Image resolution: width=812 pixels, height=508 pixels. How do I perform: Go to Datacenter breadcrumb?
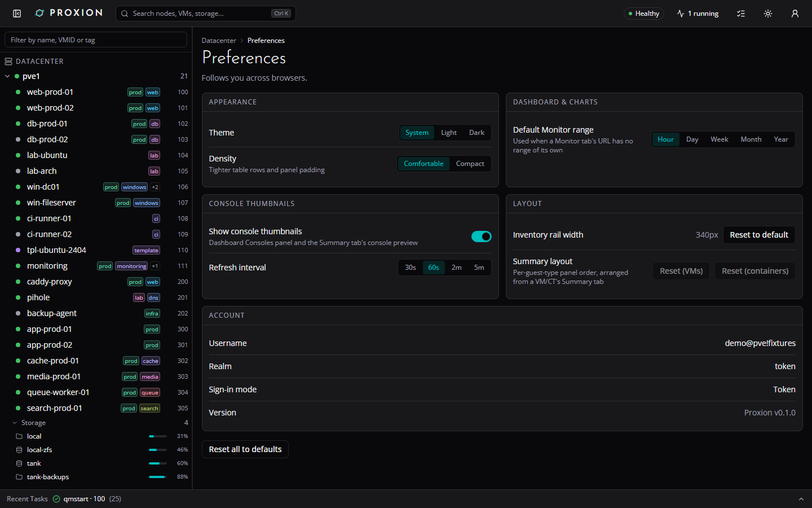coord(219,41)
